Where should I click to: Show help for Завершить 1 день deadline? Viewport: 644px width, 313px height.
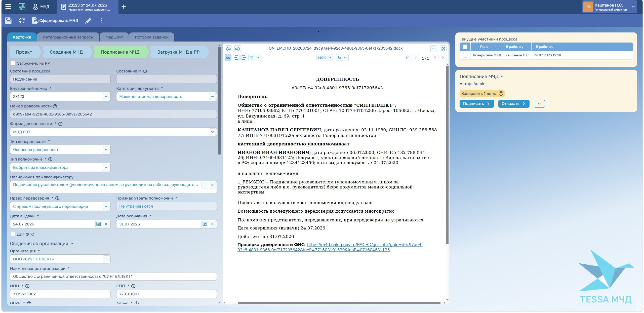click(x=501, y=93)
